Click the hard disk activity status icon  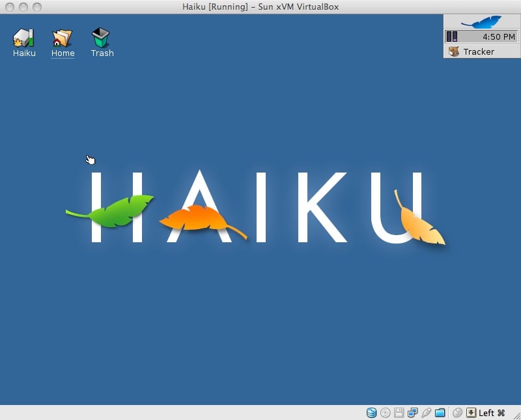pos(371,413)
